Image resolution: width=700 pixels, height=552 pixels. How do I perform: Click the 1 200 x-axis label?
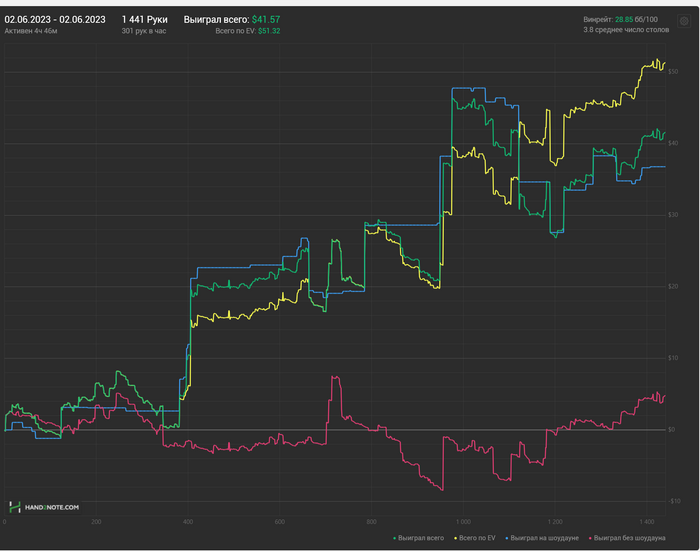[555, 522]
